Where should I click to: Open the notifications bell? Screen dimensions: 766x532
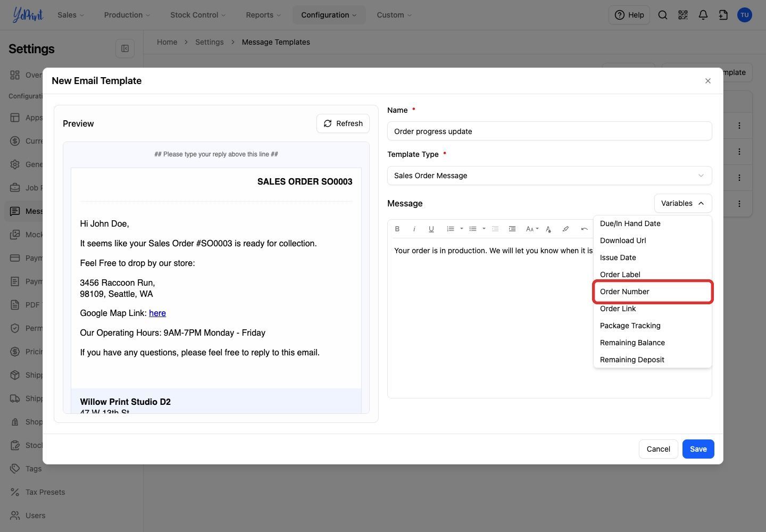(x=703, y=15)
